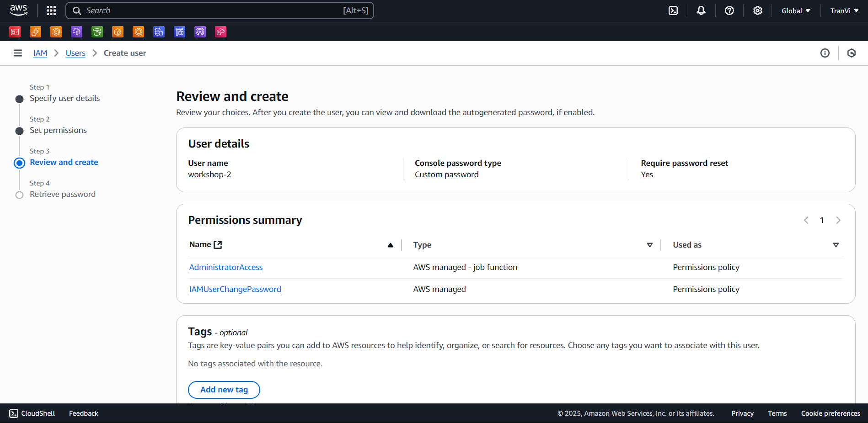
Task: Open the blue RDS database favorite icon
Action: (x=159, y=32)
